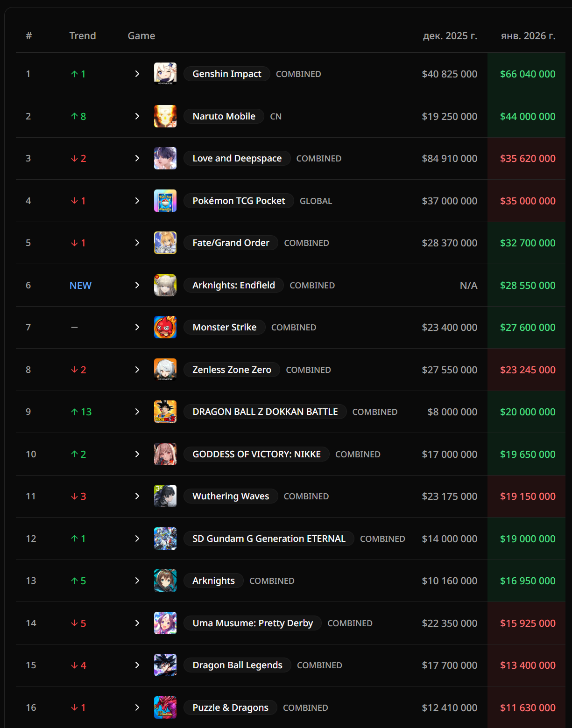Expand the Fate/Grand Order row chevron
The height and width of the screenshot is (728, 572).
click(x=137, y=243)
